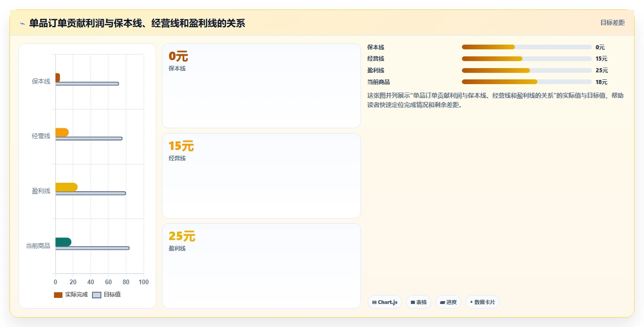Click the 目标差距 label in the header
Image resolution: width=644 pixels, height=327 pixels.
pyautogui.click(x=613, y=23)
